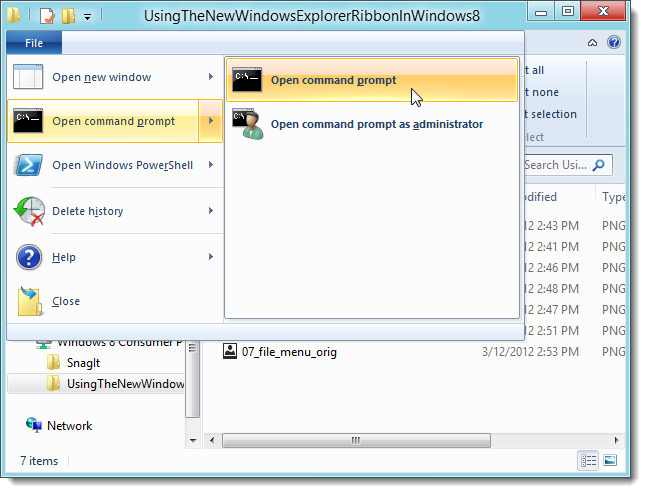The image size is (646, 493).
Task: Switch to Details view icon
Action: pos(588,460)
